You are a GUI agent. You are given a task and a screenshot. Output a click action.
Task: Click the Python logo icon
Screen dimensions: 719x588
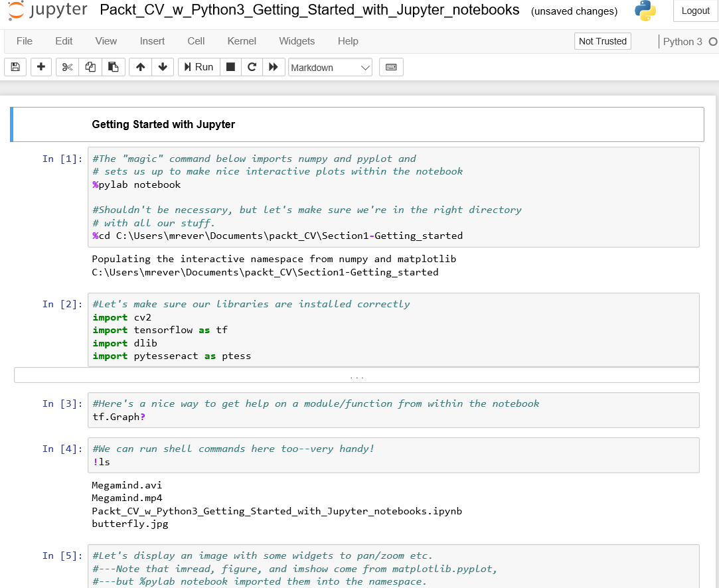645,10
